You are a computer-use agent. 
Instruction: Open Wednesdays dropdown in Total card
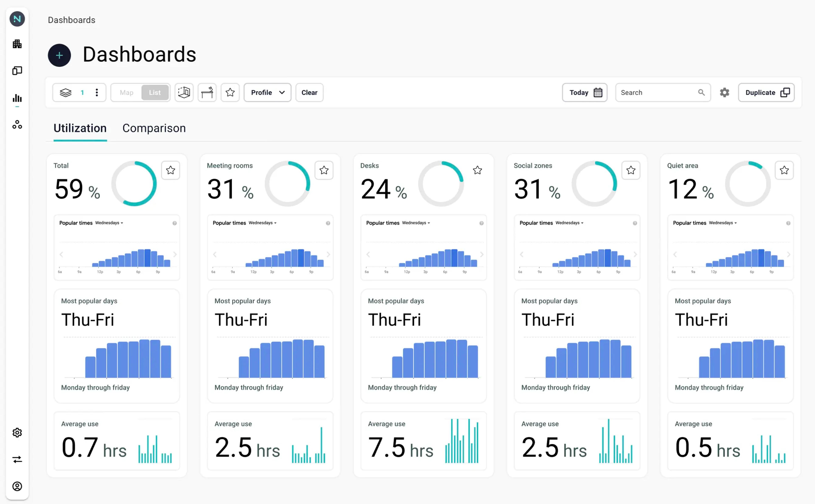109,223
